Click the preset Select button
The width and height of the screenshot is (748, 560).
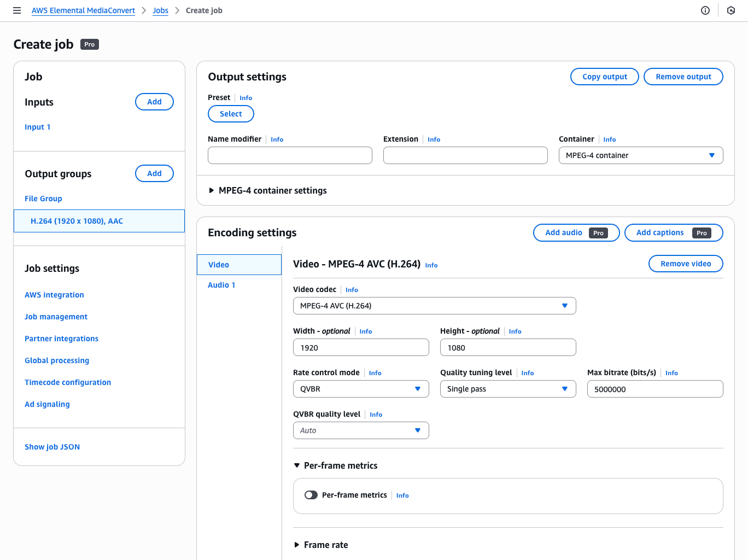(x=231, y=114)
